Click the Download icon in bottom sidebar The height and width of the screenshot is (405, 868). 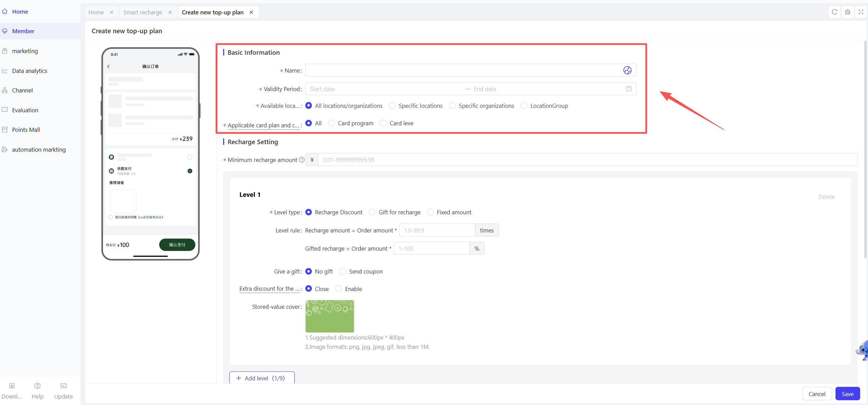(x=12, y=386)
